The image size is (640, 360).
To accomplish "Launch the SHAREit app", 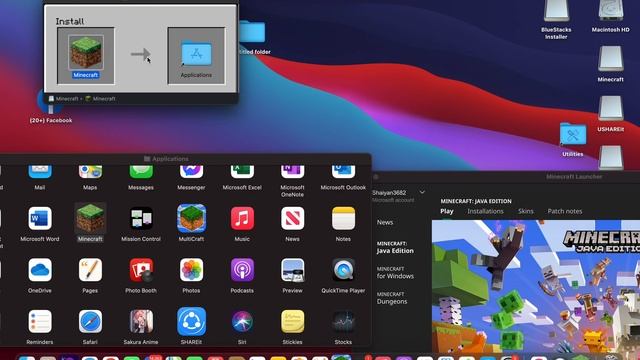I will click(x=191, y=322).
